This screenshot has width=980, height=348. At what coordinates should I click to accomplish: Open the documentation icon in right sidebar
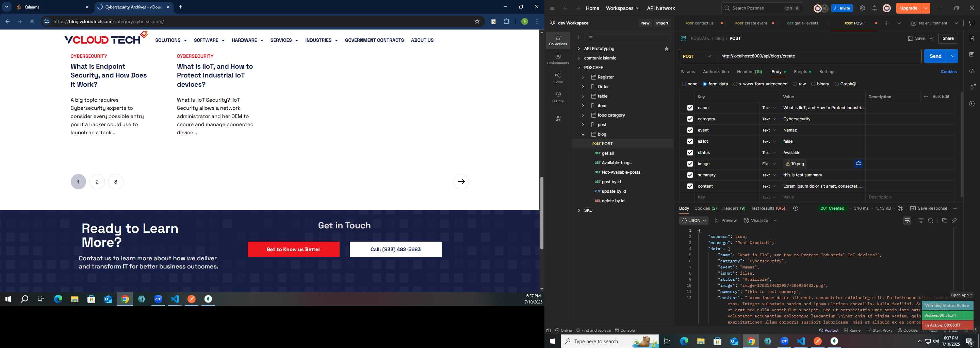[x=971, y=38]
